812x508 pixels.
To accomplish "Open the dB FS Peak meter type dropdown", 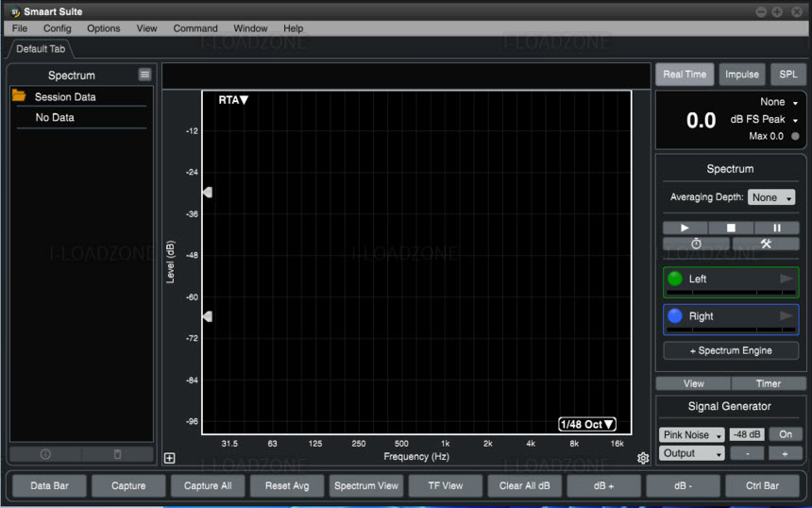I will click(764, 119).
